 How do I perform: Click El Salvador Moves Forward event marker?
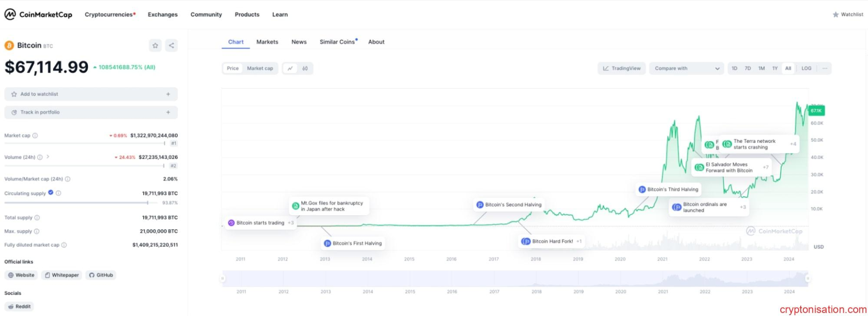(731, 167)
